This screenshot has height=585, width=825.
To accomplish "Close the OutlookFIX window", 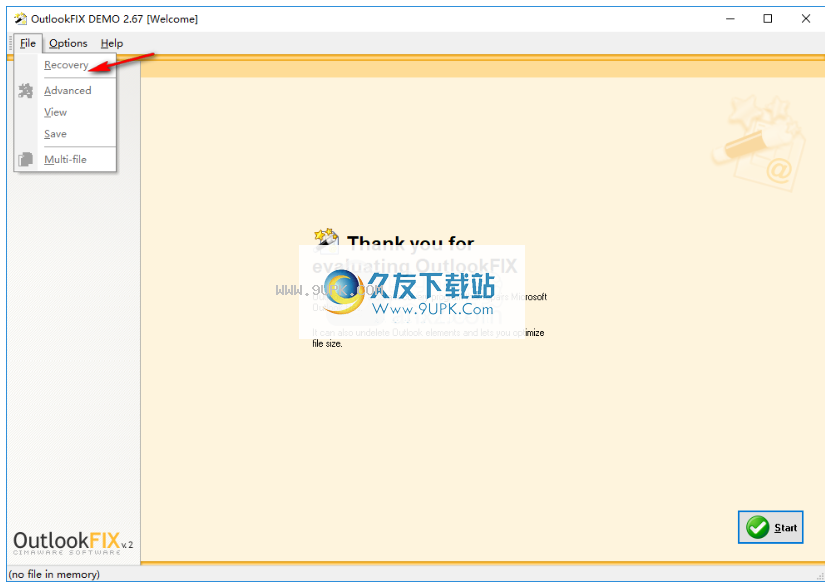I will [806, 19].
